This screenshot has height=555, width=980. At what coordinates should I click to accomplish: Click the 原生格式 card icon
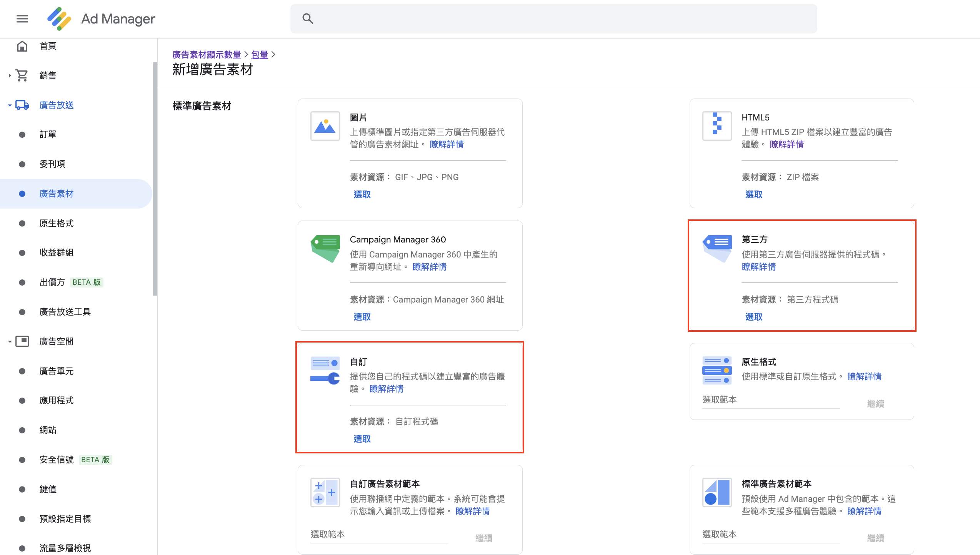click(x=717, y=371)
